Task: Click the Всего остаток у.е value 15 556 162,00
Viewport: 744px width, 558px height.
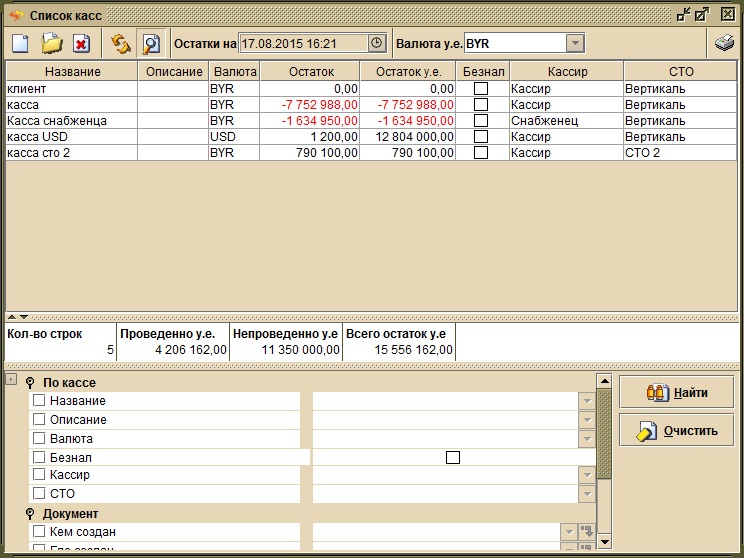Action: (x=413, y=350)
